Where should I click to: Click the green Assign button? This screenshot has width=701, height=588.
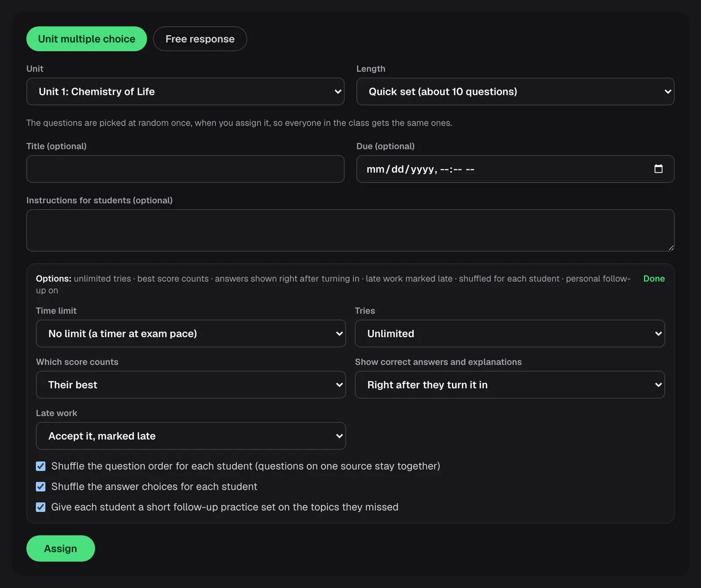(60, 549)
